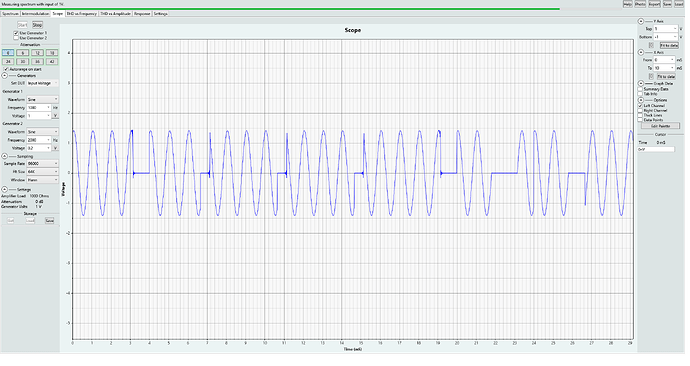690x366 pixels.
Task: Click the green measurement progress bar
Action: click(280, 9)
